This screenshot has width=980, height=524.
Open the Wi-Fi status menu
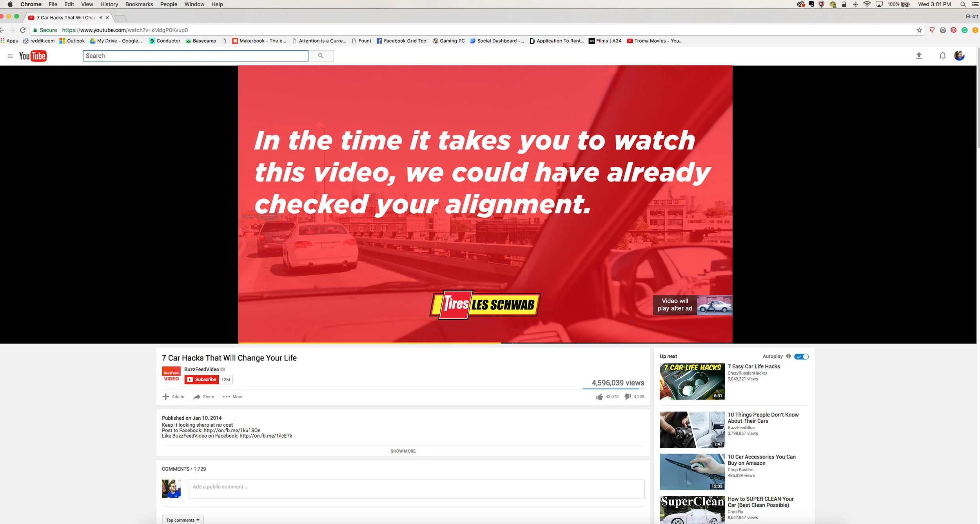click(867, 4)
